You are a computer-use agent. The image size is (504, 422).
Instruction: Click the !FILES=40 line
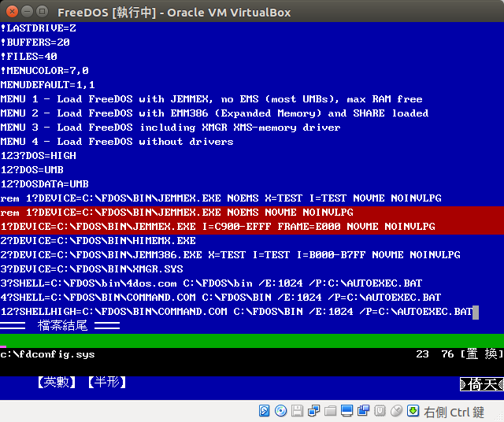29,57
